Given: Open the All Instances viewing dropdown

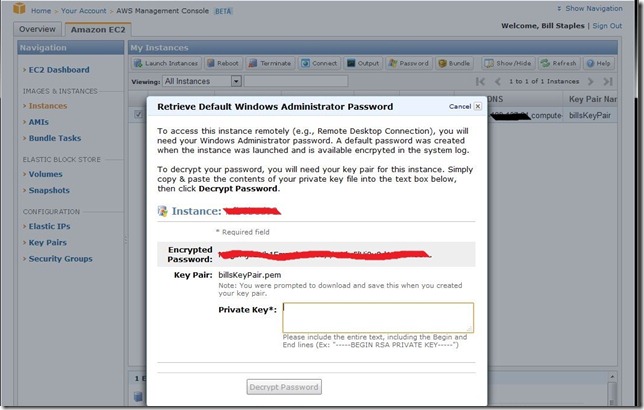Looking at the screenshot, I should 202,81.
